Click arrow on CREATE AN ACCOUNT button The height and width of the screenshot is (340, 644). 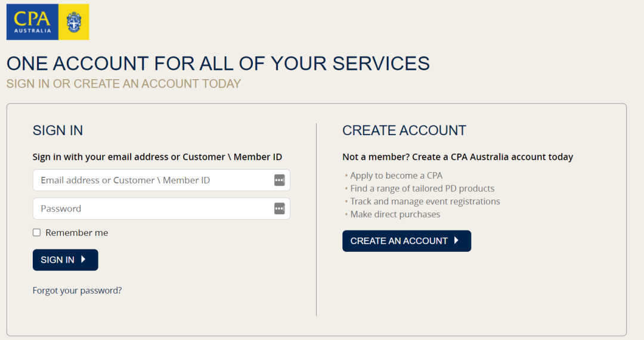tap(456, 241)
